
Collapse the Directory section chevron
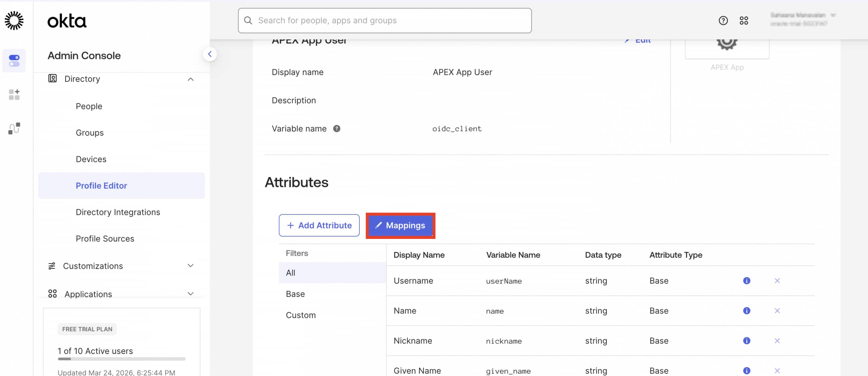[191, 79]
